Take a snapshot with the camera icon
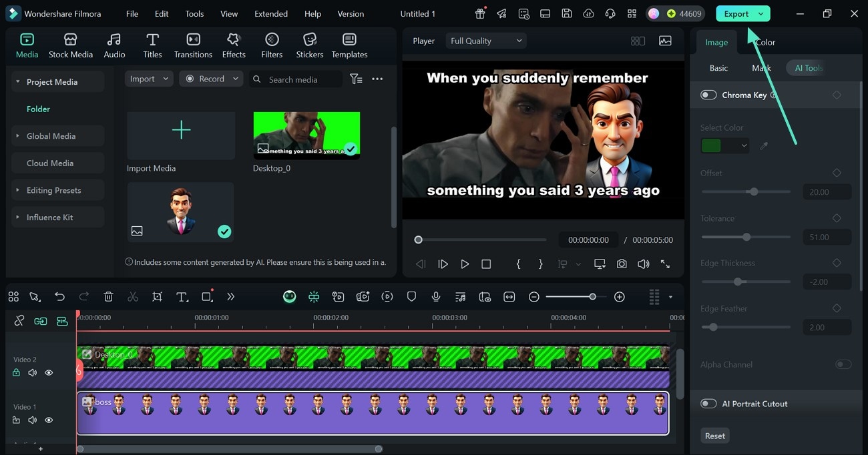This screenshot has width=868, height=455. 622,264
